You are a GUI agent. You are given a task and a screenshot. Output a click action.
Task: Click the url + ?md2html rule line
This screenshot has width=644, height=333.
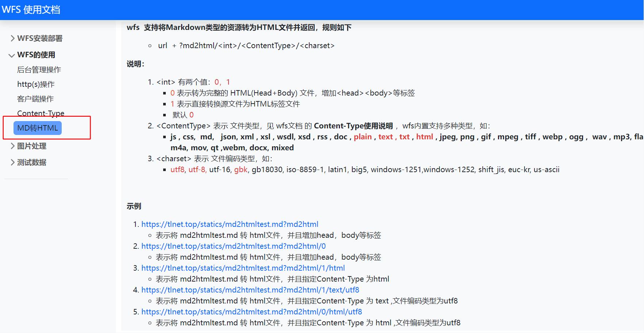[246, 46]
